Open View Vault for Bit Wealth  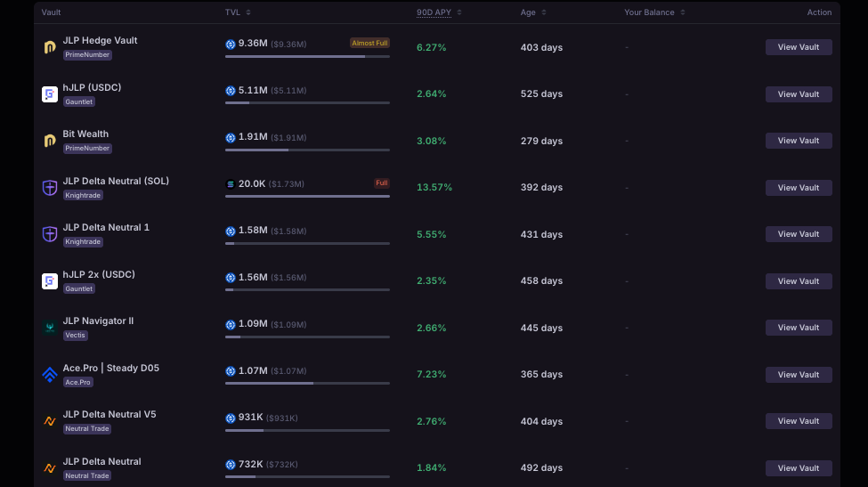point(799,141)
